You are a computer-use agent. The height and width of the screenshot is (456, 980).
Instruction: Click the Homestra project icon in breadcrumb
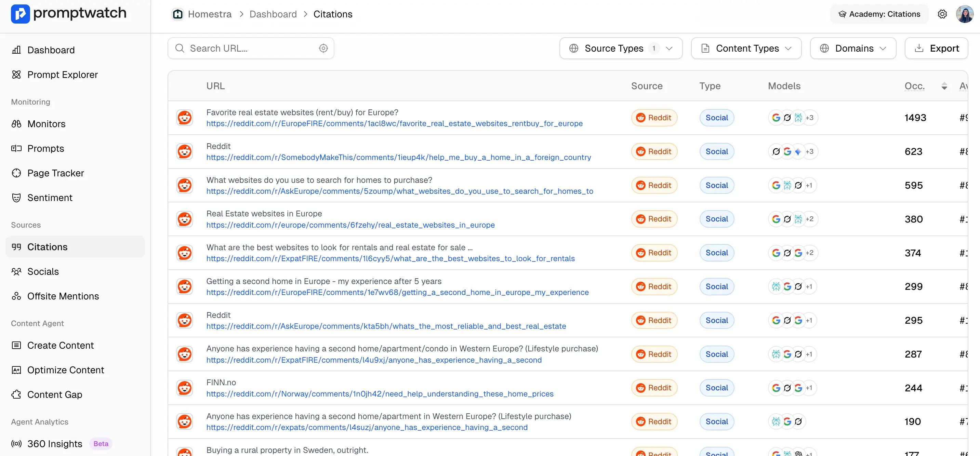pyautogui.click(x=178, y=14)
